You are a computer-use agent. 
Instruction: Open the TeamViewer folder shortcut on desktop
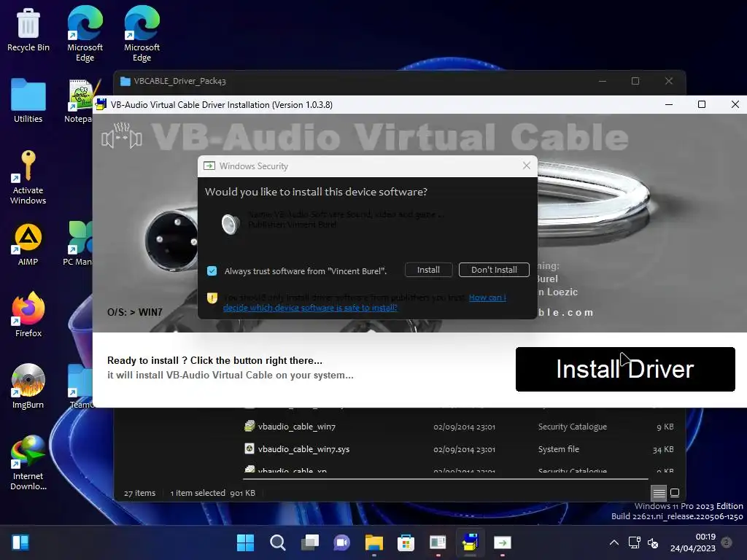(80, 386)
